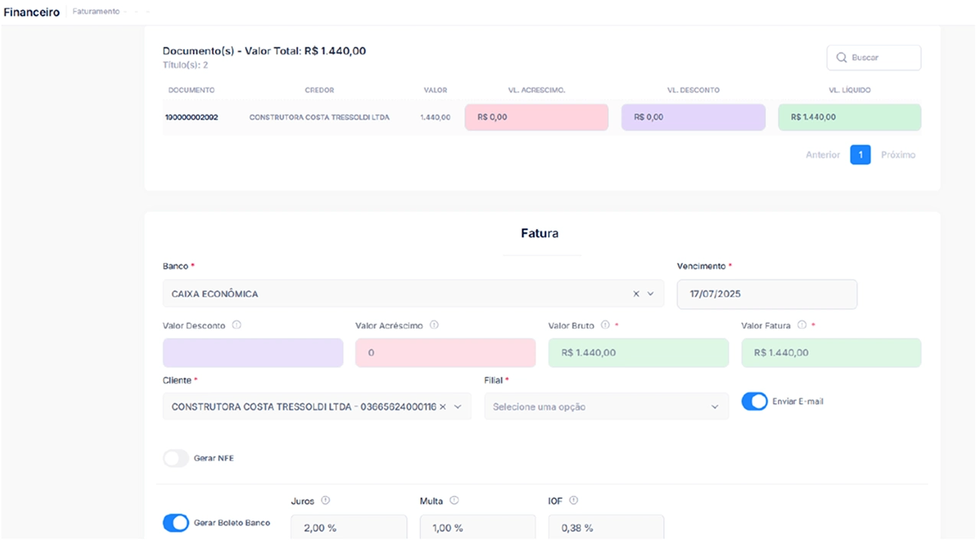980x541 pixels.
Task: Click the info icon next to Juros
Action: [x=325, y=500]
